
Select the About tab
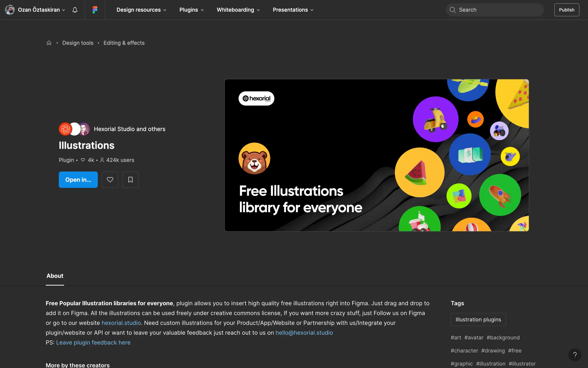[x=55, y=276]
